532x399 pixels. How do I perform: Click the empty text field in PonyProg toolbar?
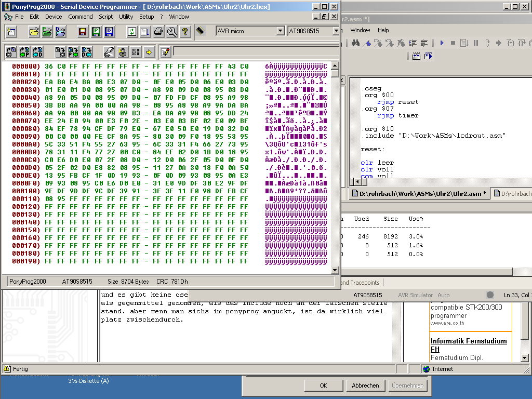[256, 51]
